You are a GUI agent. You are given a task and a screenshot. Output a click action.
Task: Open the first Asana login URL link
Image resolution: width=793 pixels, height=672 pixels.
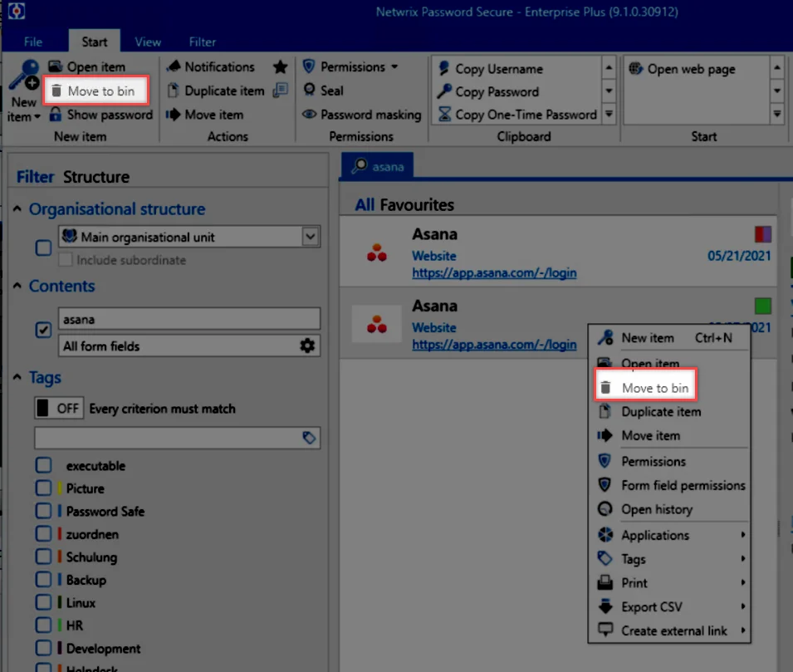coord(494,272)
